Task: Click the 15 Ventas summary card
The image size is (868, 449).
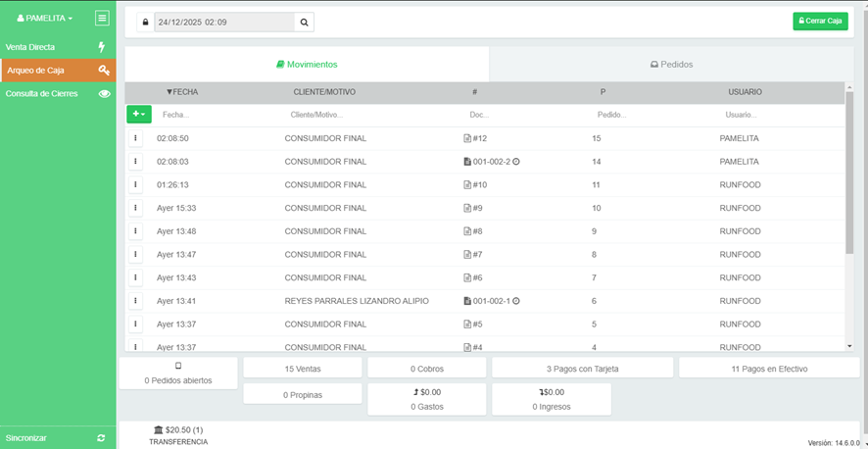Action: pyautogui.click(x=303, y=368)
